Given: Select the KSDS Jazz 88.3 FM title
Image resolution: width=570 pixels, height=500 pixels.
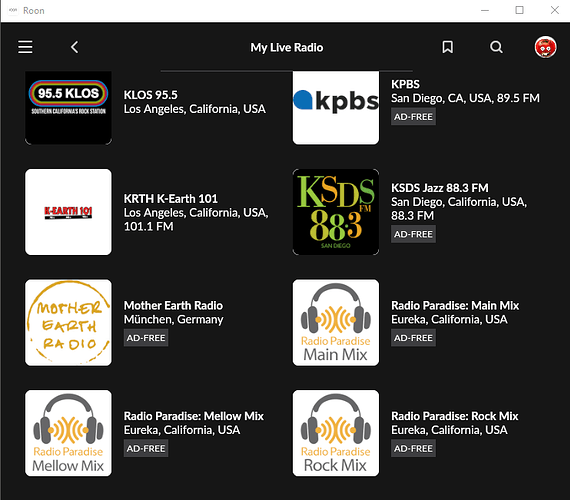Looking at the screenshot, I should click(x=439, y=188).
